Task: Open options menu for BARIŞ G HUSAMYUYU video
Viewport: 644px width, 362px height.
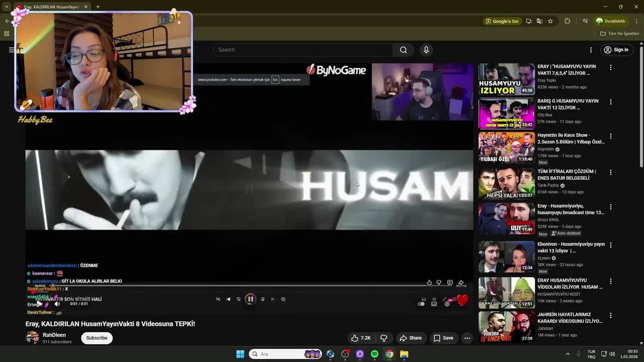Action: click(611, 102)
